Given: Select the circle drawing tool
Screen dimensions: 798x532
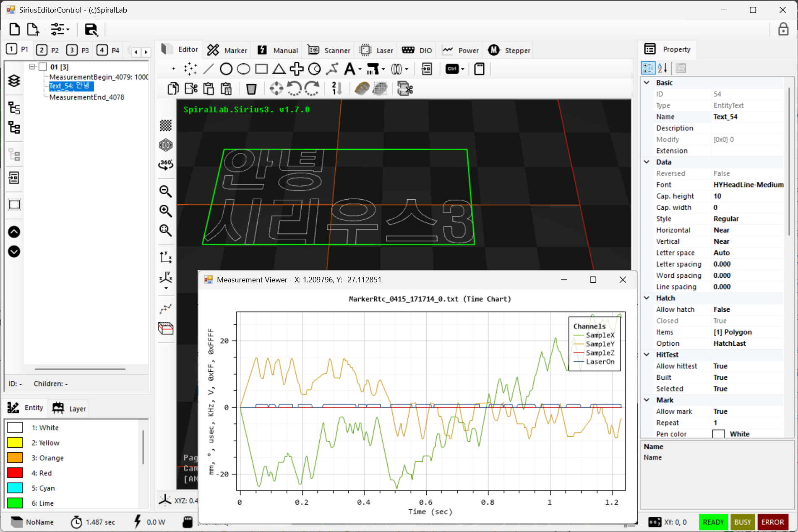Looking at the screenshot, I should 226,69.
